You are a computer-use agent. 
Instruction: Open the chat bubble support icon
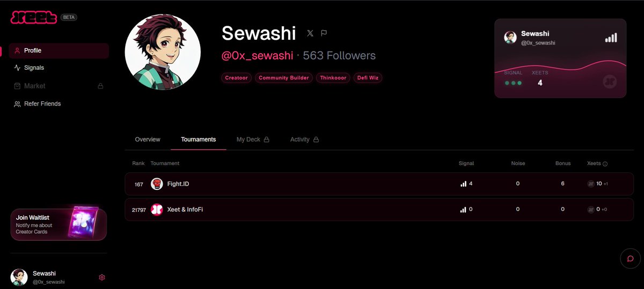pyautogui.click(x=630, y=258)
